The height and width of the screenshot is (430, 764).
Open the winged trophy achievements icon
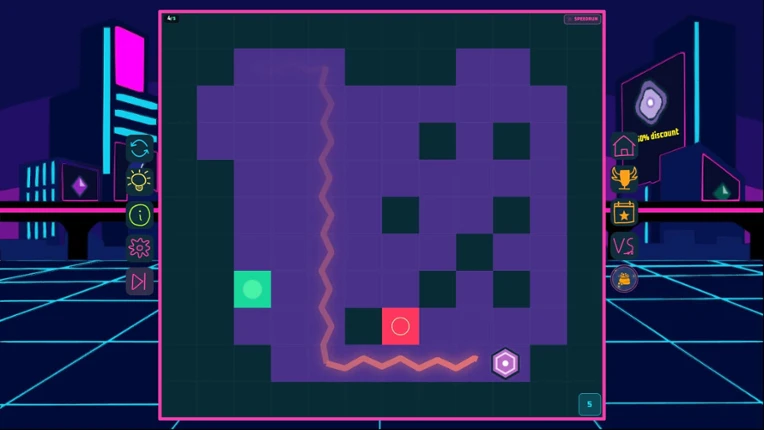click(624, 179)
